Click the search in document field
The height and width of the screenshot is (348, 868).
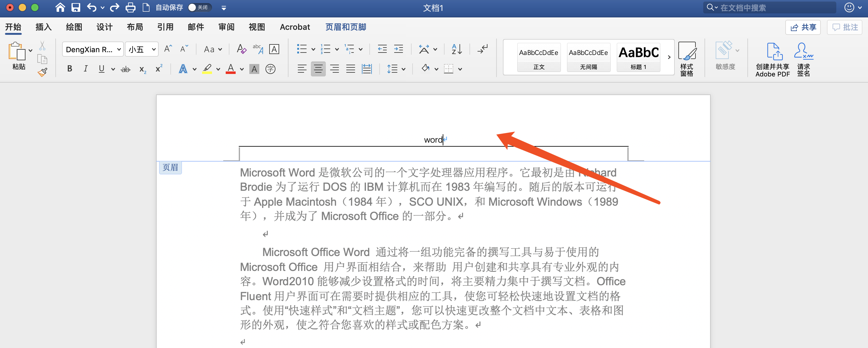pos(769,7)
